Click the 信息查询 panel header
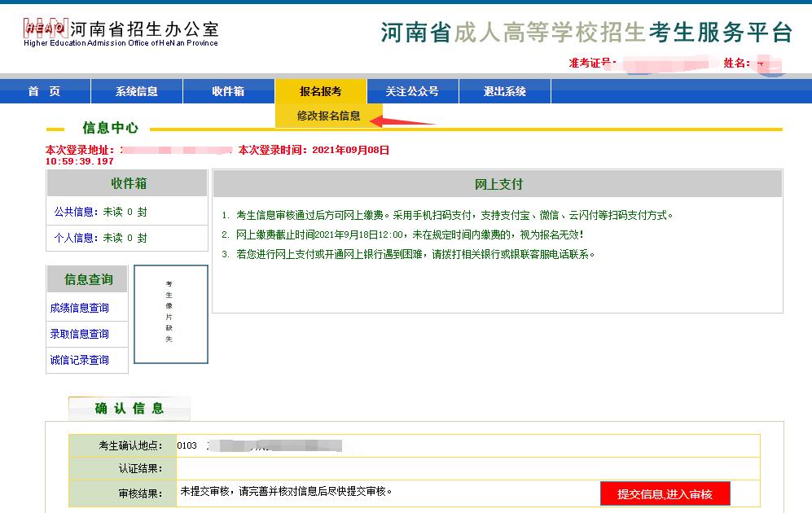This screenshot has width=812, height=513. [88, 279]
